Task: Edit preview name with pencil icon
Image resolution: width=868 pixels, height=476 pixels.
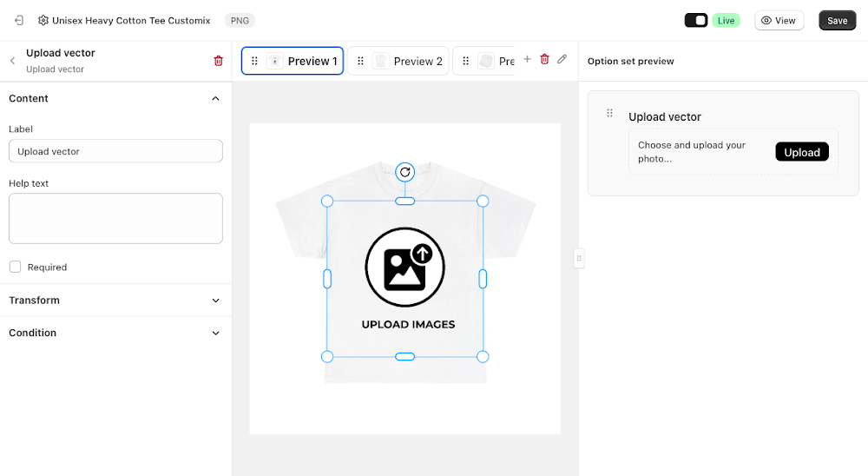Action: [562, 59]
